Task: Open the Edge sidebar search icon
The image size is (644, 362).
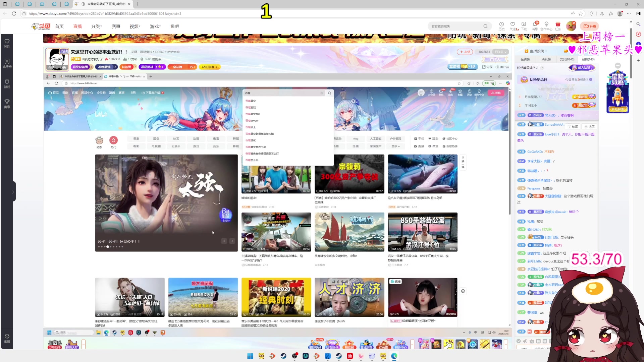Action: coord(638,24)
